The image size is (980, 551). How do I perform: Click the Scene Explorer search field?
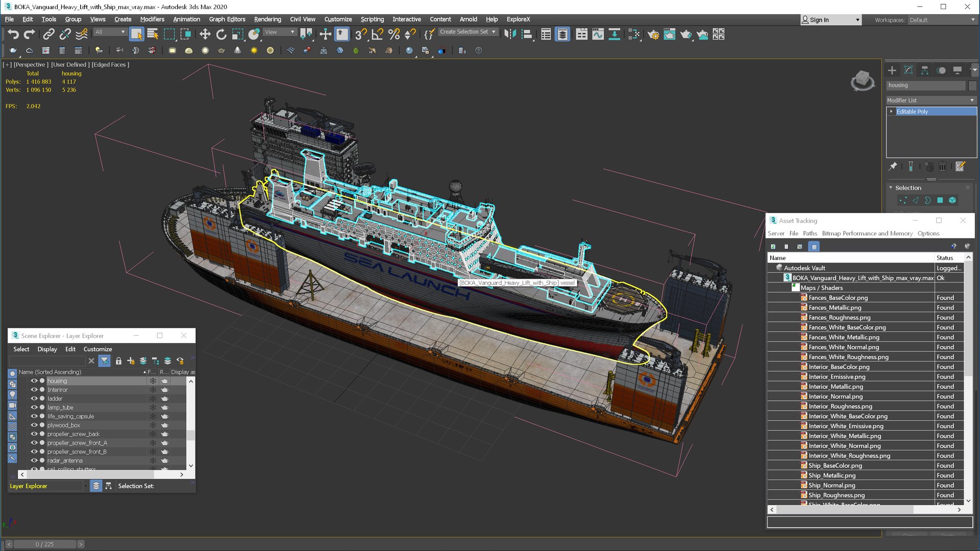(x=47, y=361)
